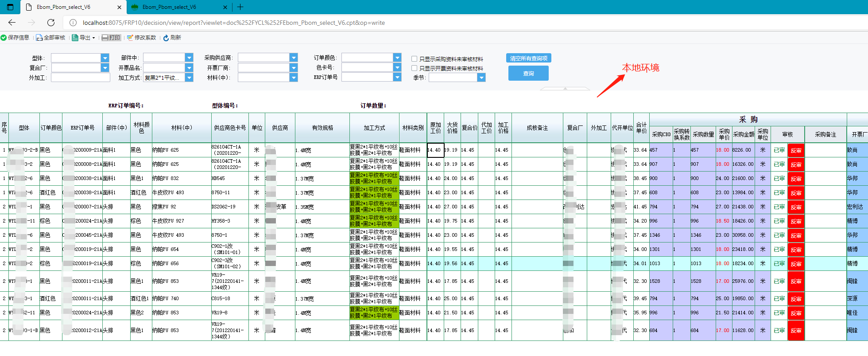Check 只显示采购资料未审核材料
Screen dimensions: 868x356
[415, 59]
